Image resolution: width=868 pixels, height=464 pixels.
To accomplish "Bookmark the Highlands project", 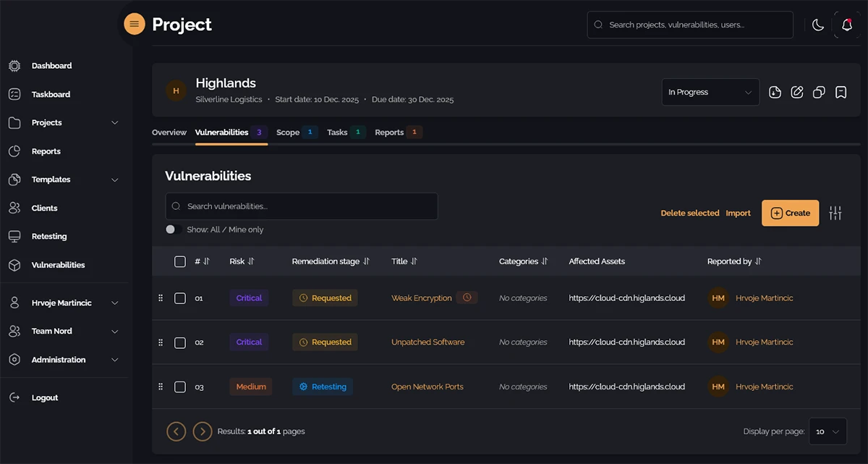I will click(841, 92).
